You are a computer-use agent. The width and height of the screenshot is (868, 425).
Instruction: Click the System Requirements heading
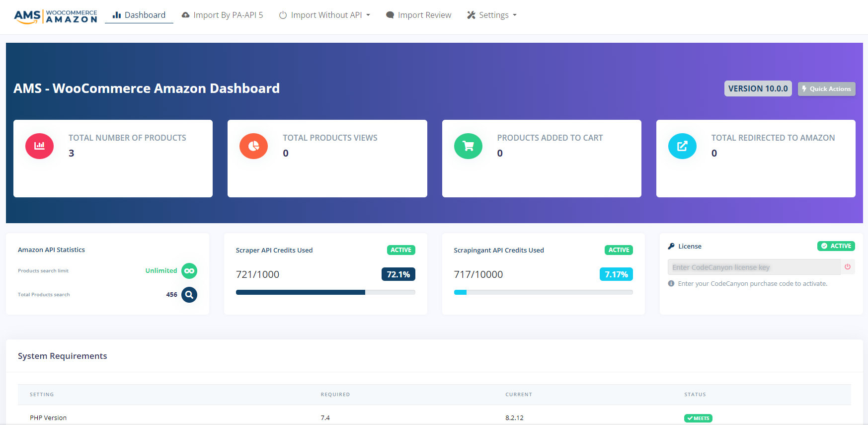click(x=63, y=356)
